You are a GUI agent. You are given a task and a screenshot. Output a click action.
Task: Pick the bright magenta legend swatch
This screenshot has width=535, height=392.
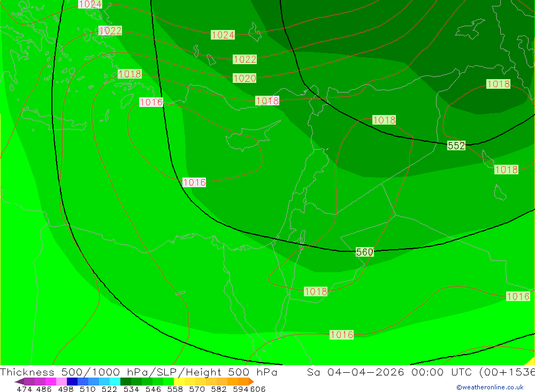coord(51,381)
